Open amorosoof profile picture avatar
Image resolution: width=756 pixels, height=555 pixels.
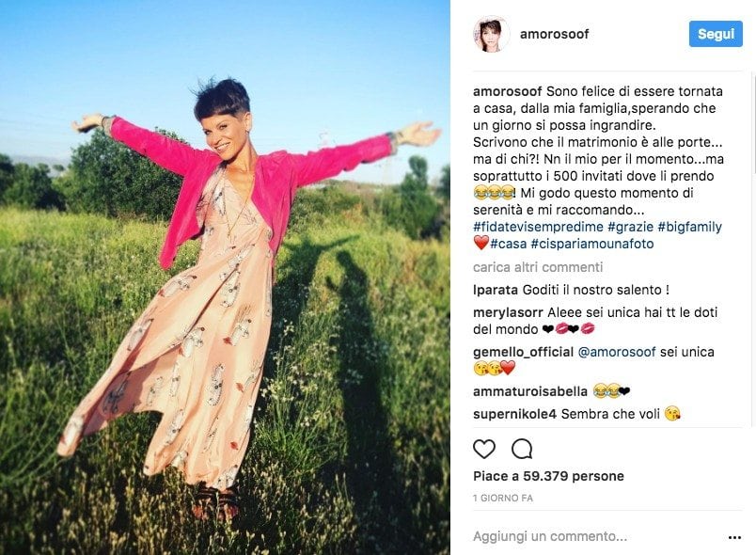point(491,34)
